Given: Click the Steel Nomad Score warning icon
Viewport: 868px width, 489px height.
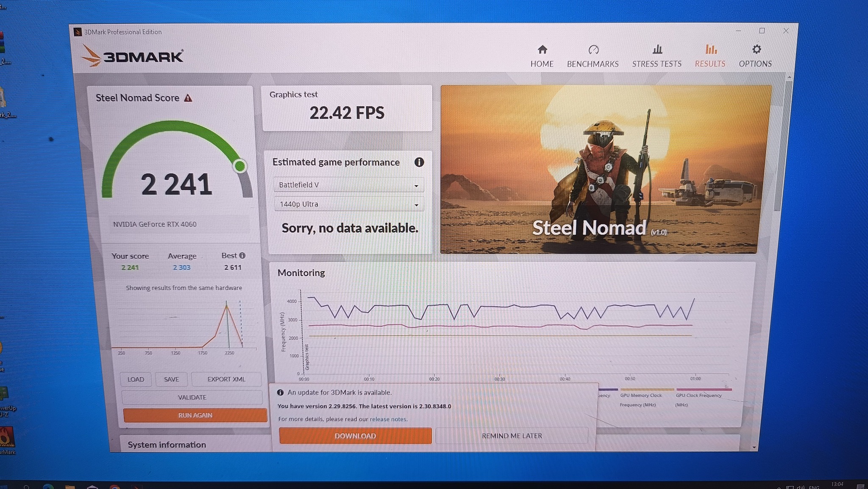Looking at the screenshot, I should coord(188,98).
